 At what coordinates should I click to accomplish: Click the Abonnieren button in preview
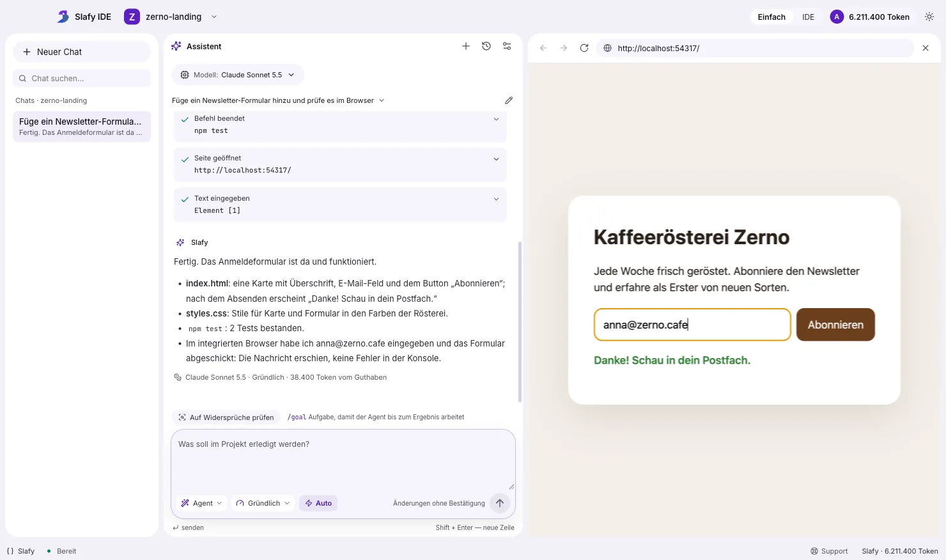(x=835, y=325)
